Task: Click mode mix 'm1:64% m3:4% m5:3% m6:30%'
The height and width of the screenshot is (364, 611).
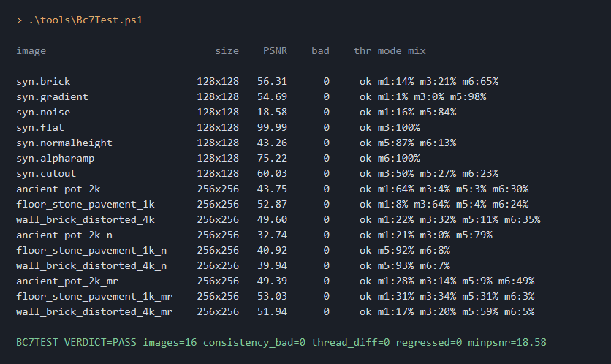Action: (453, 189)
